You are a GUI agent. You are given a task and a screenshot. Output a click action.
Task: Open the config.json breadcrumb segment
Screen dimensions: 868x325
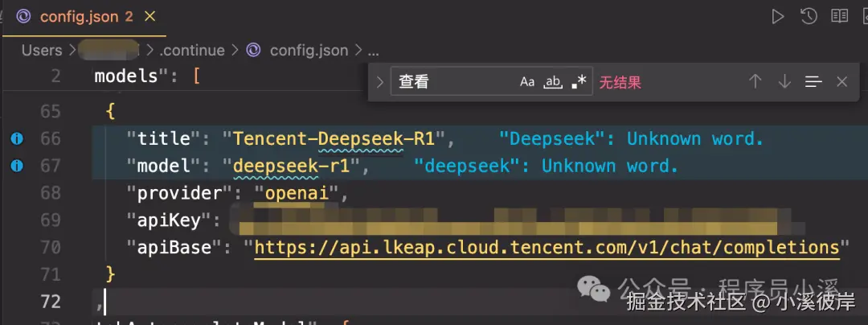tap(309, 51)
